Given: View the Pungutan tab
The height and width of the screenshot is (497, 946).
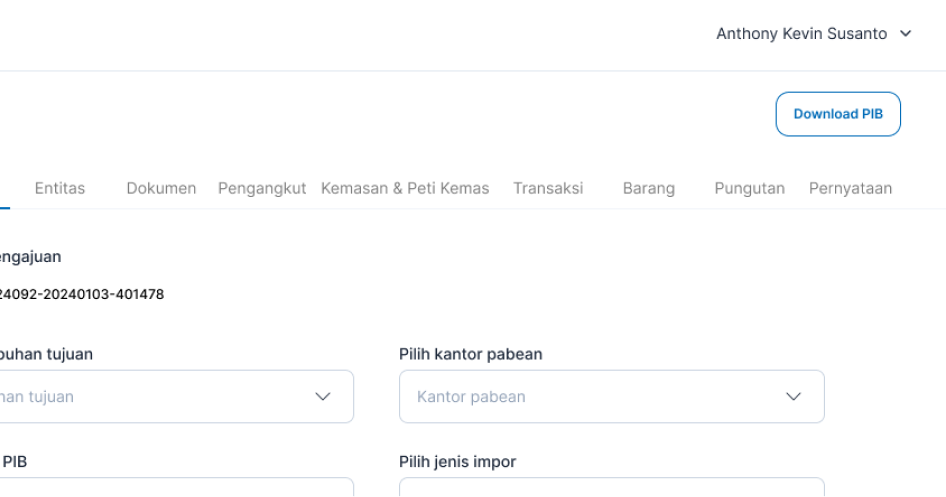Looking at the screenshot, I should 749,188.
